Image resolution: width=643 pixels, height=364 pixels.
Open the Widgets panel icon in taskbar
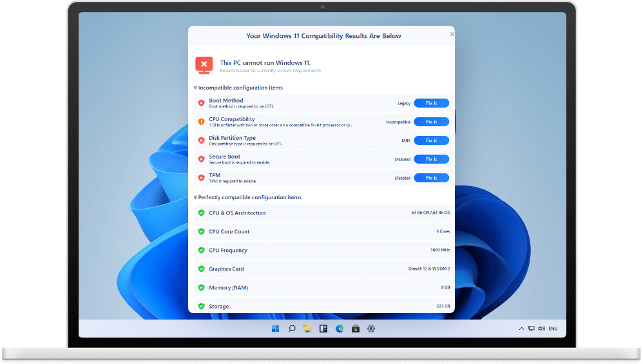[323, 329]
